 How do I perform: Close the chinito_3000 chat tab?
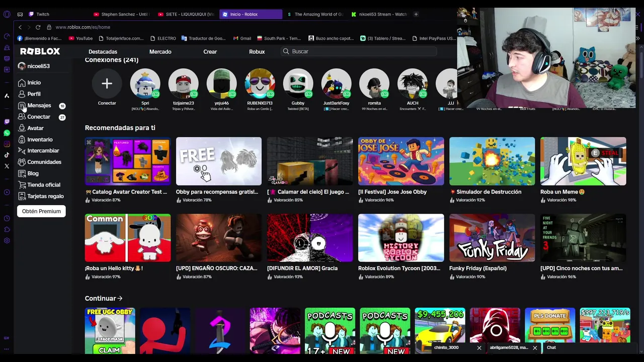tap(479, 347)
